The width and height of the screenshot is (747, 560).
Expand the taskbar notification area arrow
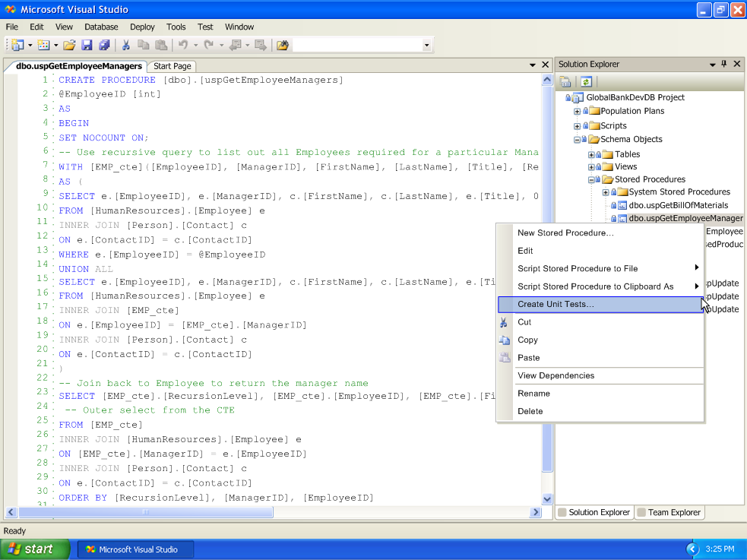click(x=692, y=549)
